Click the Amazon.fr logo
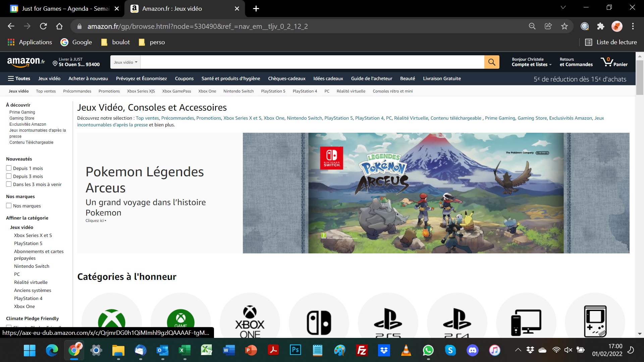Screen dimensions: 644x362 [x=26, y=62]
